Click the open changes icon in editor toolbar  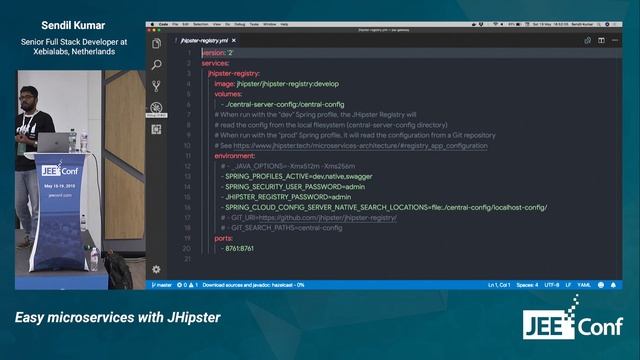587,40
